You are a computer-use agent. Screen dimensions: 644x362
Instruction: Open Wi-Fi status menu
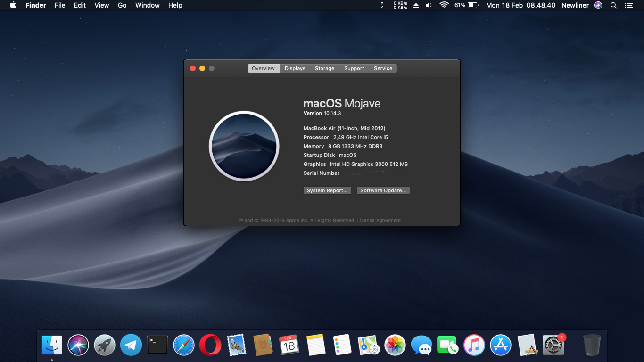(444, 5)
